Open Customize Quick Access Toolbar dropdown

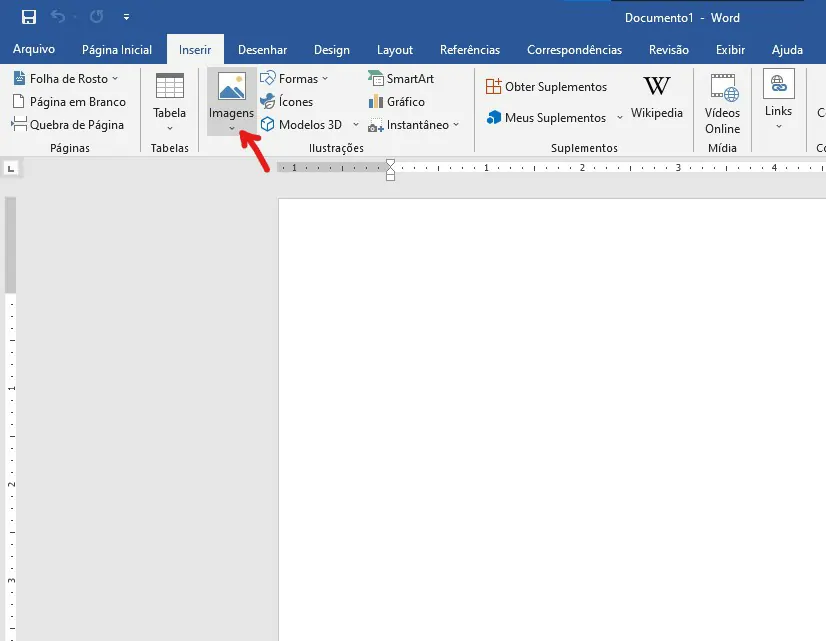(x=126, y=17)
